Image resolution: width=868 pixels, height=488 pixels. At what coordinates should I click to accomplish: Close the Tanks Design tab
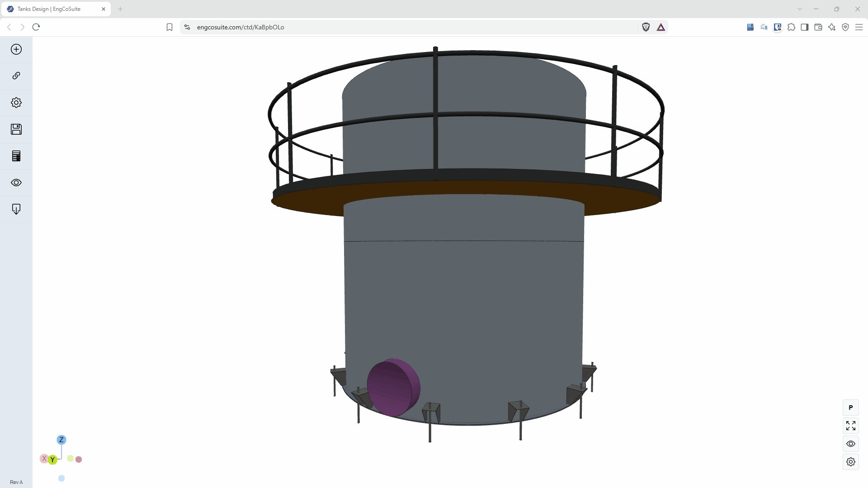pyautogui.click(x=104, y=9)
